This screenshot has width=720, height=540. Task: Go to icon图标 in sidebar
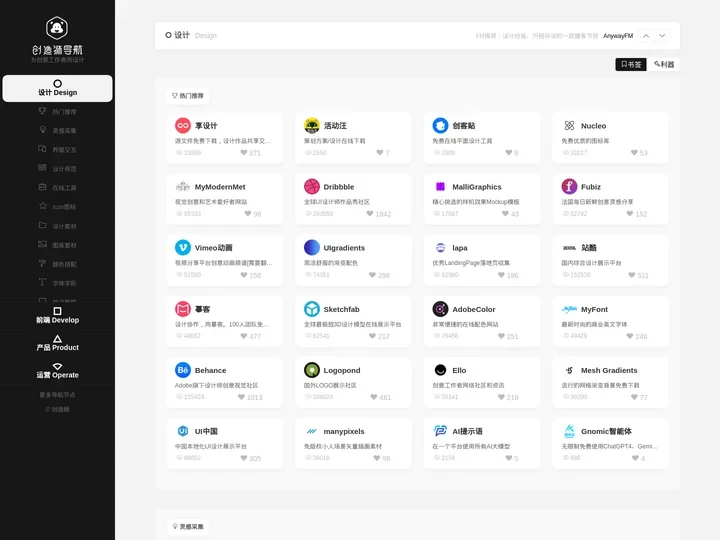(57, 207)
